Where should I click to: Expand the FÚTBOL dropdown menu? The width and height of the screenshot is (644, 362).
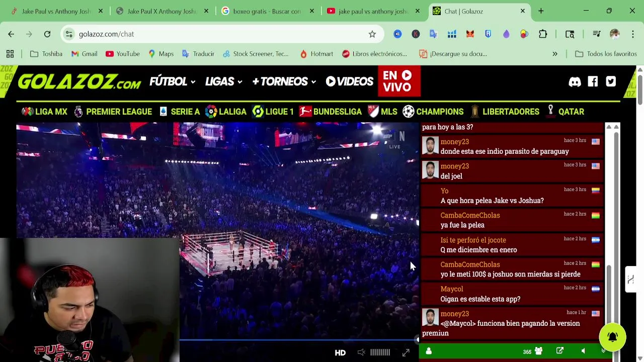tap(172, 81)
